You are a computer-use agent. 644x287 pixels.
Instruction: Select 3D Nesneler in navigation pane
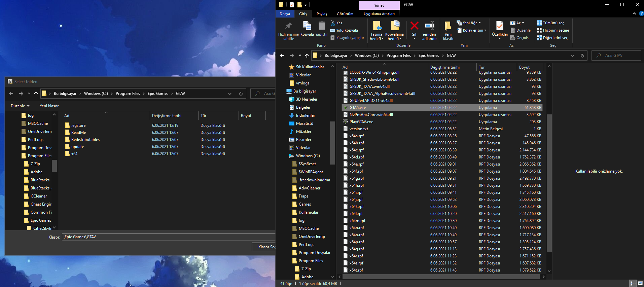tap(307, 99)
